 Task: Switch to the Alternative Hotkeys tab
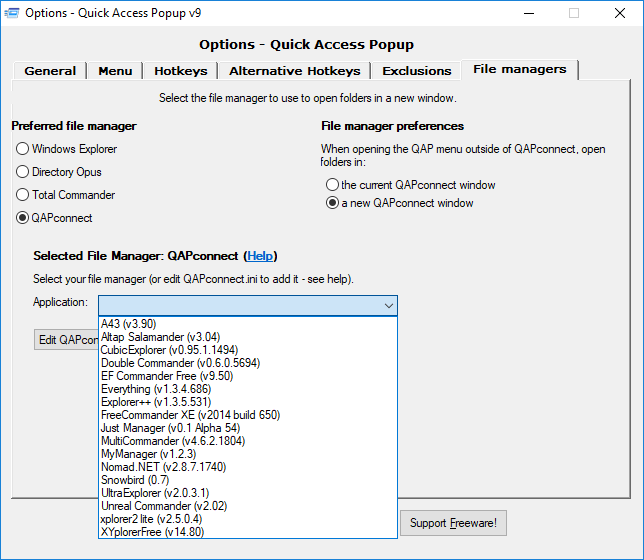[x=294, y=71]
